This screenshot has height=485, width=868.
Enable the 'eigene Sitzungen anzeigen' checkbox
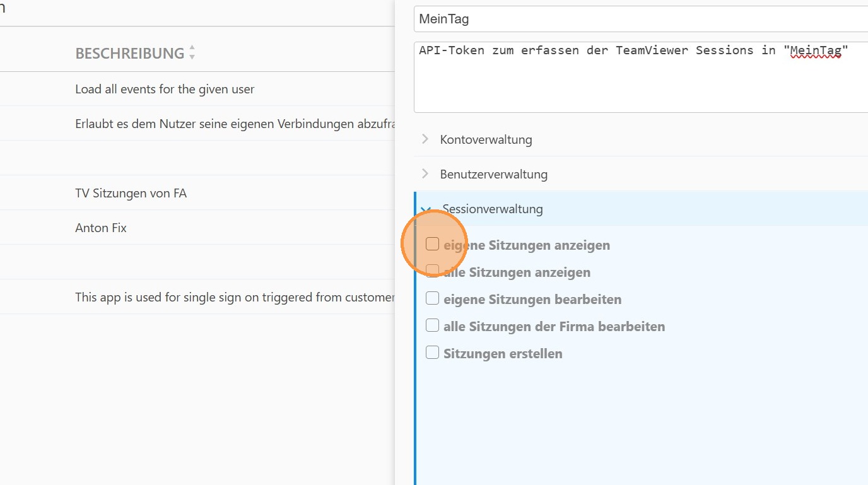[x=432, y=244]
